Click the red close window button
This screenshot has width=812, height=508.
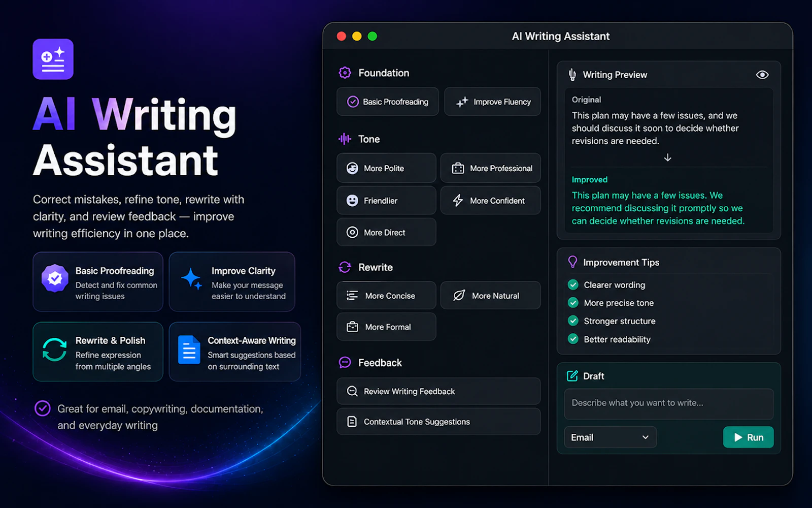point(342,36)
